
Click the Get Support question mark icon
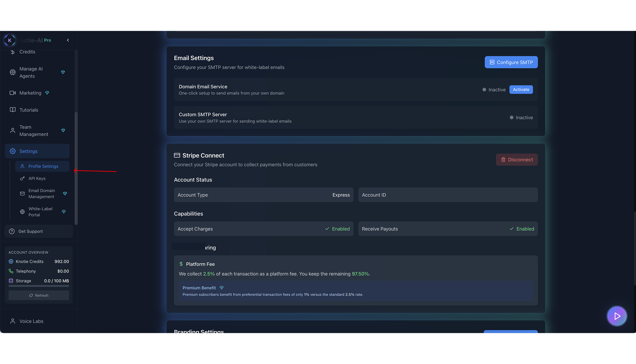[x=12, y=232]
